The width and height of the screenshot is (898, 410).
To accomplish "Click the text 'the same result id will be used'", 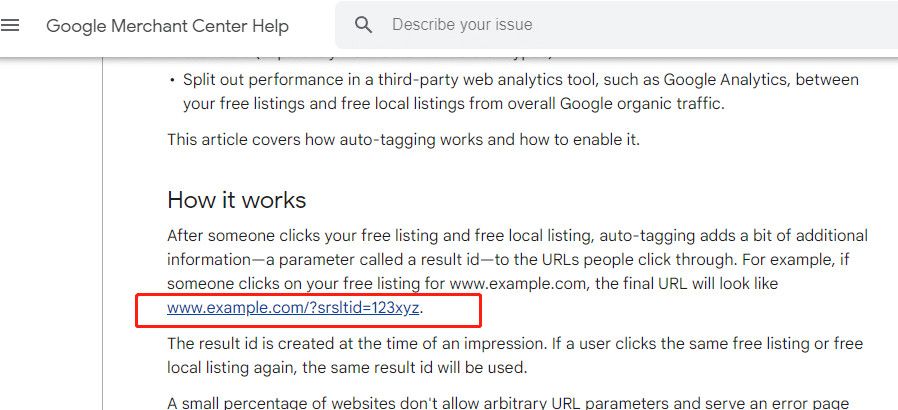I will click(414, 367).
